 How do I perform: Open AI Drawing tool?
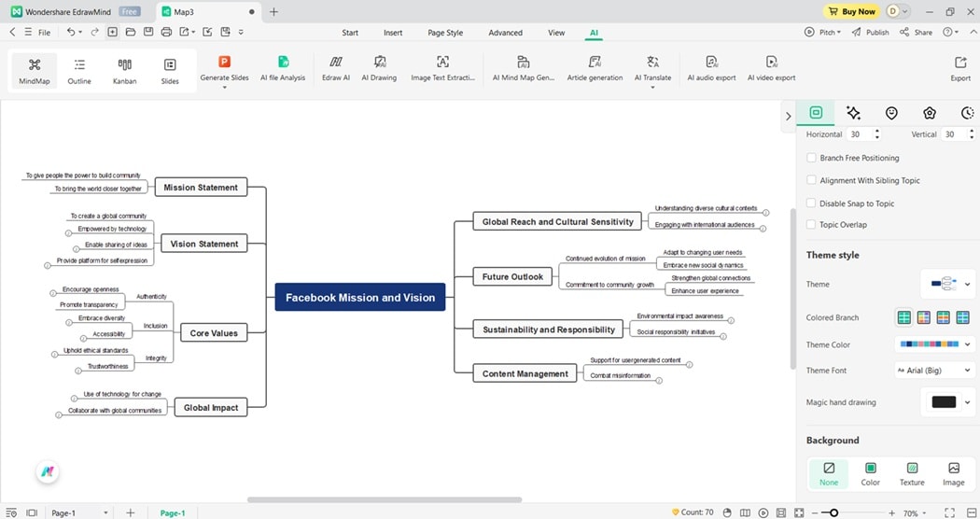379,68
